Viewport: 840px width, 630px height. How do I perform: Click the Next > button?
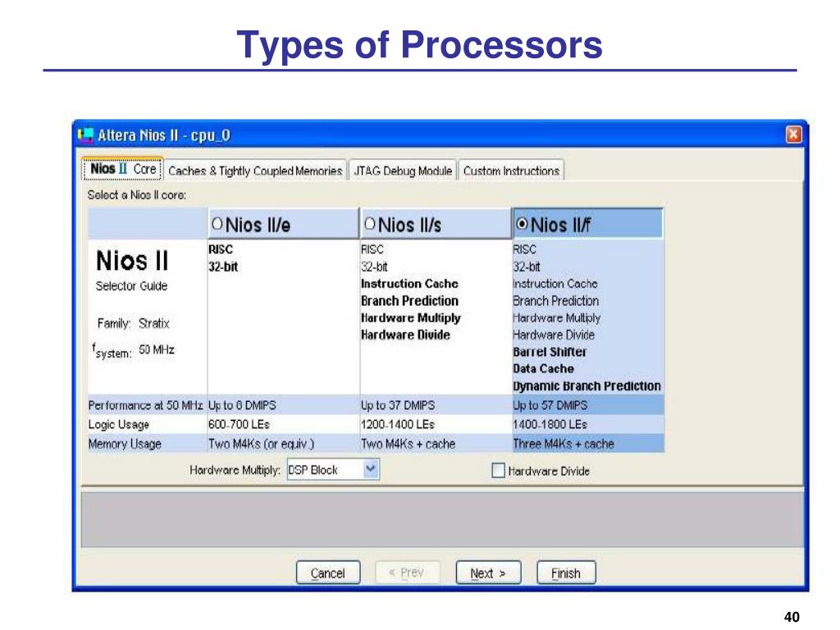pos(488,573)
